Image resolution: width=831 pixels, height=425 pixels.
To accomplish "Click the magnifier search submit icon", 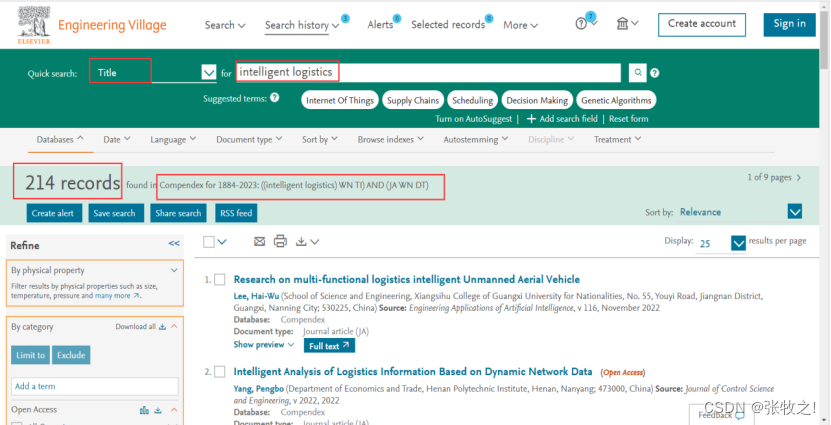I will pyautogui.click(x=638, y=73).
